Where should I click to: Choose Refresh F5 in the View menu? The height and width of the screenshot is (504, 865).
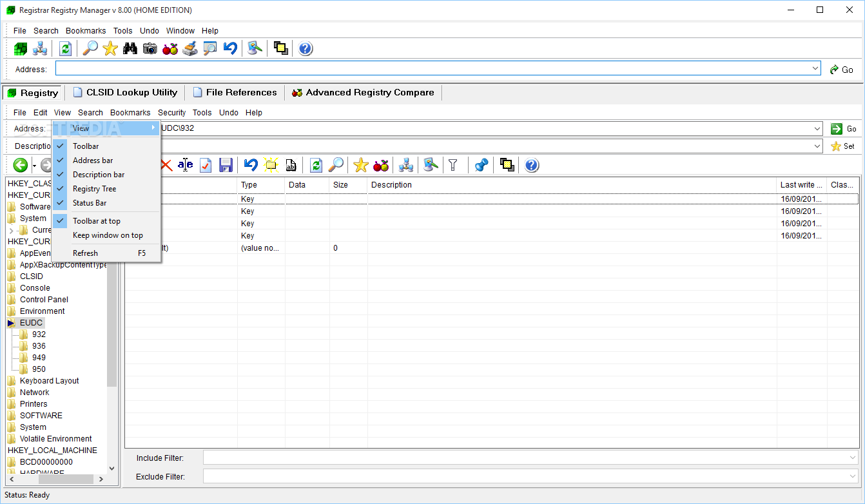click(106, 253)
